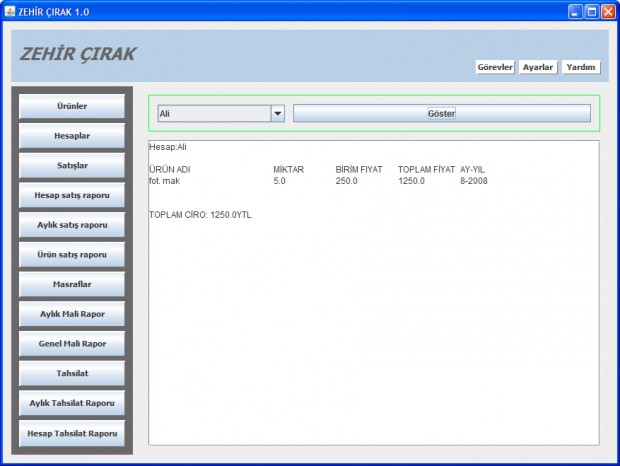Image resolution: width=620 pixels, height=466 pixels.
Task: Open Satışlar from the sidebar
Action: (72, 165)
